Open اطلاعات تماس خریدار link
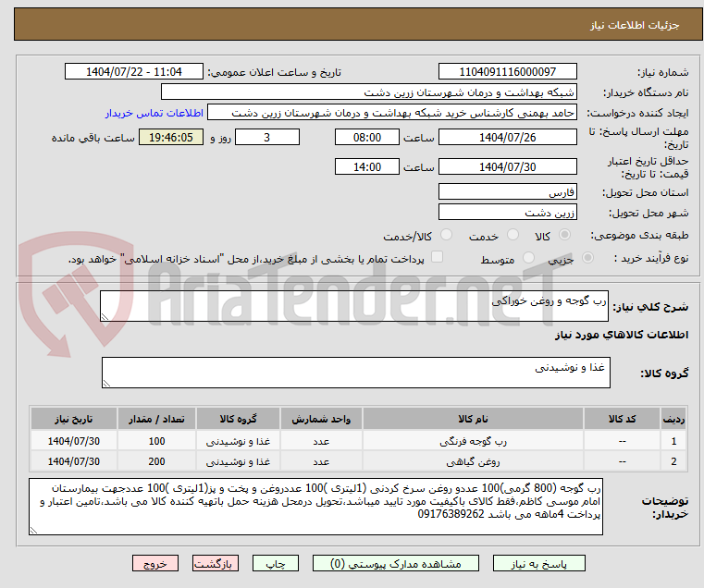The width and height of the screenshot is (704, 588). point(154,113)
